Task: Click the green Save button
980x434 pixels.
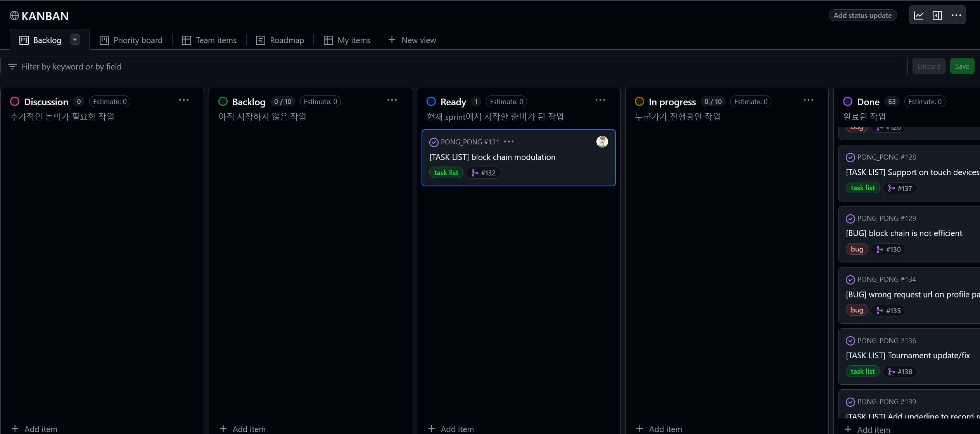Action: 962,66
